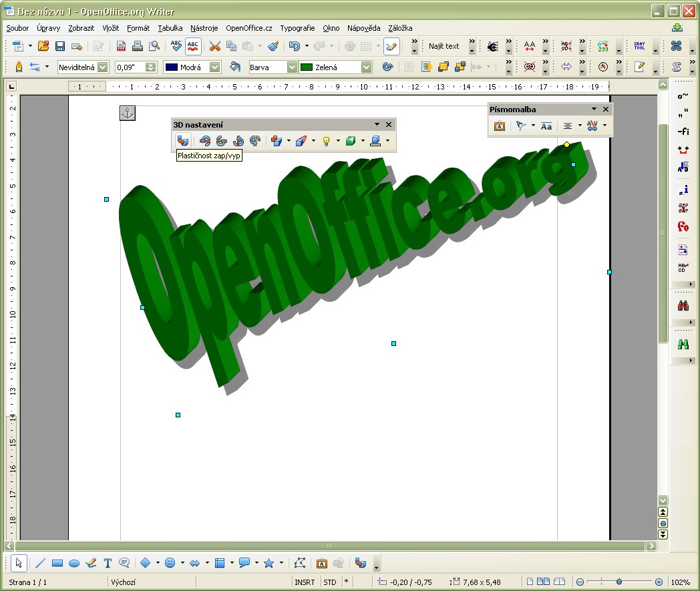Switch to book view layout
Screen dimensions: 700x591
point(559,582)
